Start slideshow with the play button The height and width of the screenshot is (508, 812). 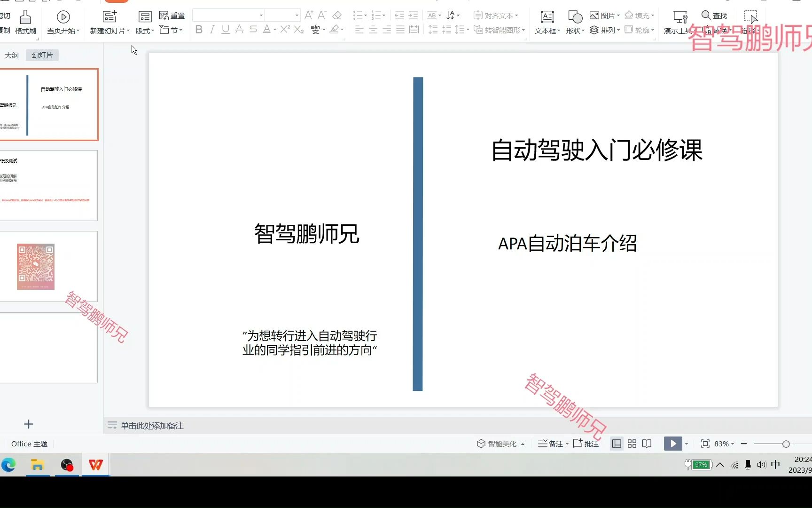pos(673,444)
